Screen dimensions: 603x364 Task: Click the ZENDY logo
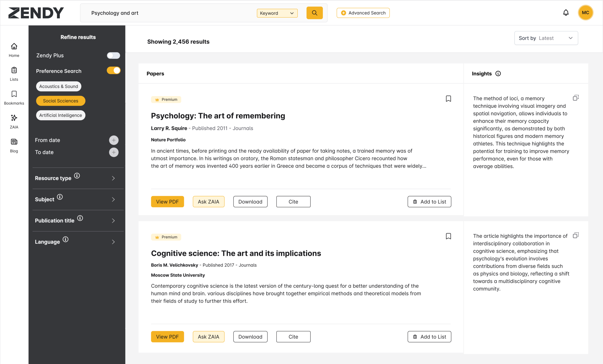pos(36,13)
